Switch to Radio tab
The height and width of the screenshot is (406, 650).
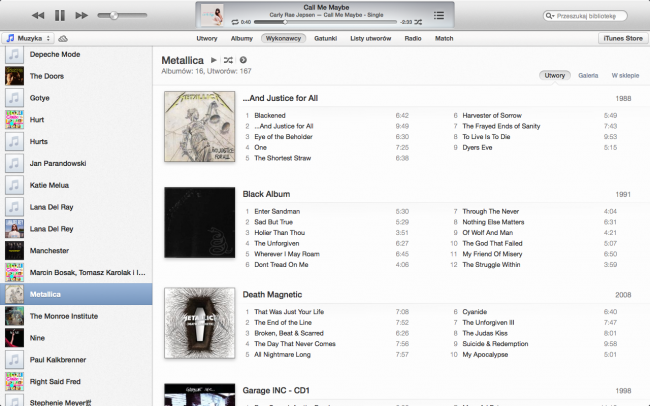[413, 38]
